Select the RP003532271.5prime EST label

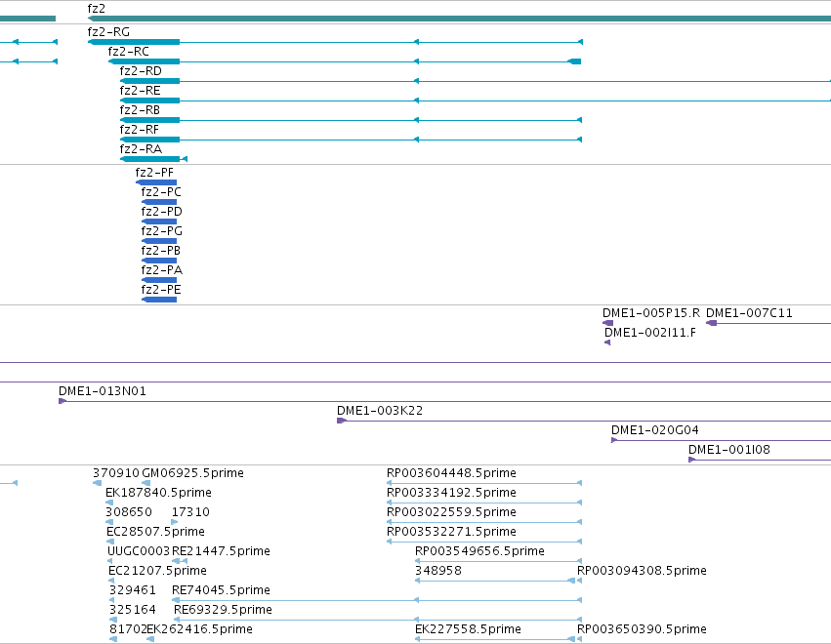click(451, 532)
